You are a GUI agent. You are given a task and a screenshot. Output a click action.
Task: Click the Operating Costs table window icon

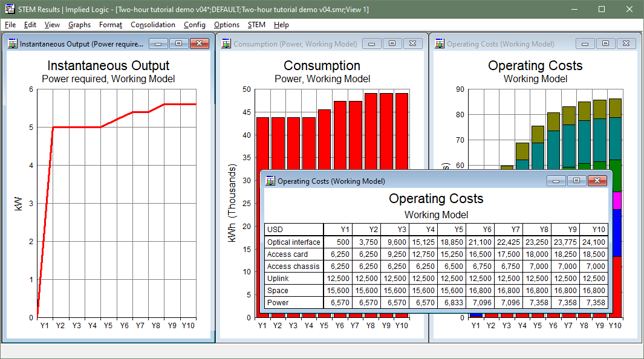(x=270, y=181)
